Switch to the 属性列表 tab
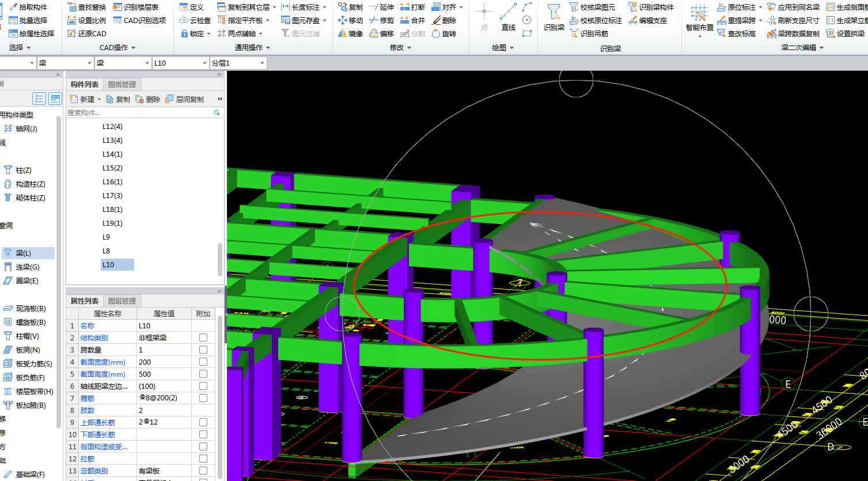868x481 pixels. [x=85, y=301]
